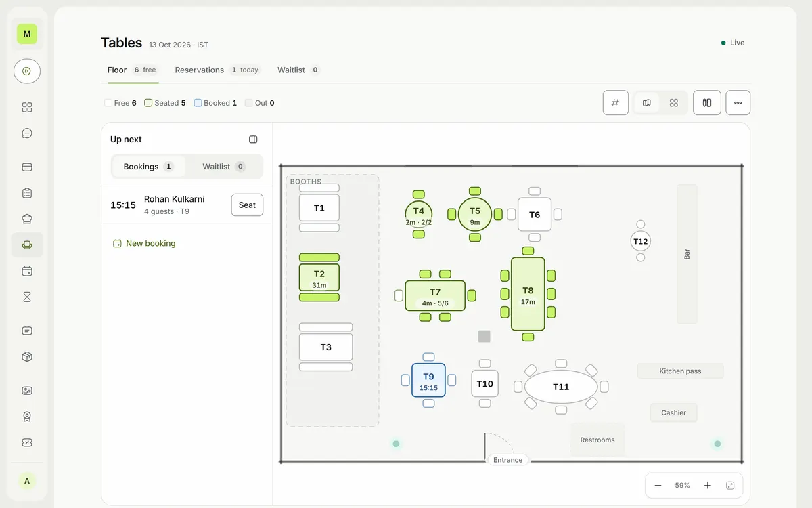This screenshot has height=508, width=812.
Task: Select free table T11
Action: (x=561, y=387)
